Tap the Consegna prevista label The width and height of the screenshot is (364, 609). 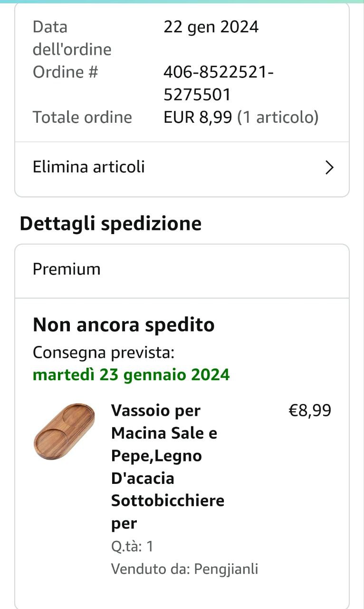104,353
